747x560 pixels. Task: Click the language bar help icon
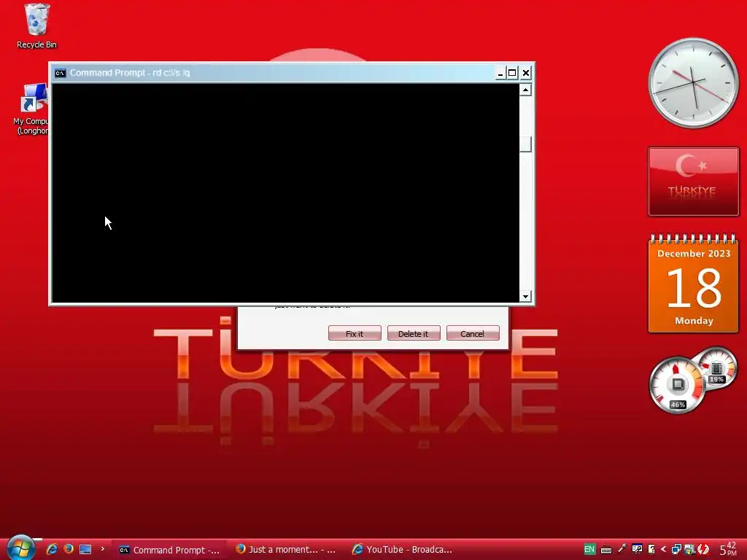651,549
